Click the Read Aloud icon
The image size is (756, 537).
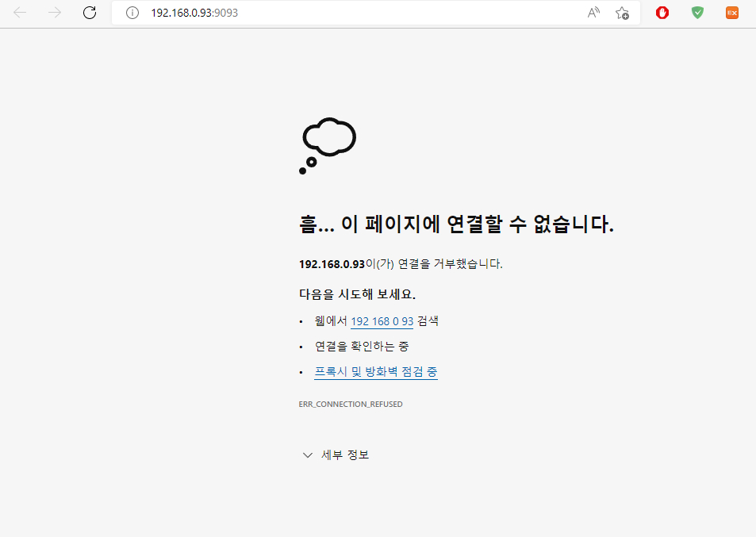coord(593,13)
